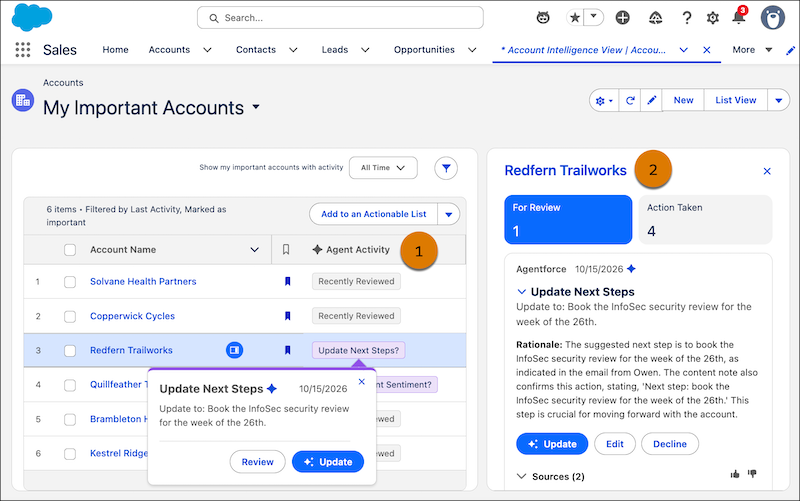Toggle bookmark for Redfern Trailworks
This screenshot has width=800, height=501.
(x=288, y=350)
